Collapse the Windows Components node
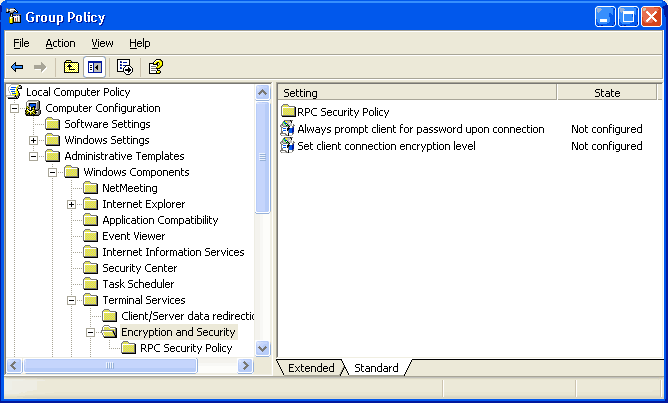This screenshot has width=668, height=403. pos(52,172)
